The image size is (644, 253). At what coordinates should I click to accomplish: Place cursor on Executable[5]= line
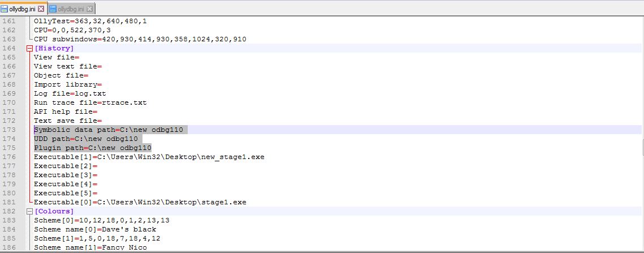point(65,193)
